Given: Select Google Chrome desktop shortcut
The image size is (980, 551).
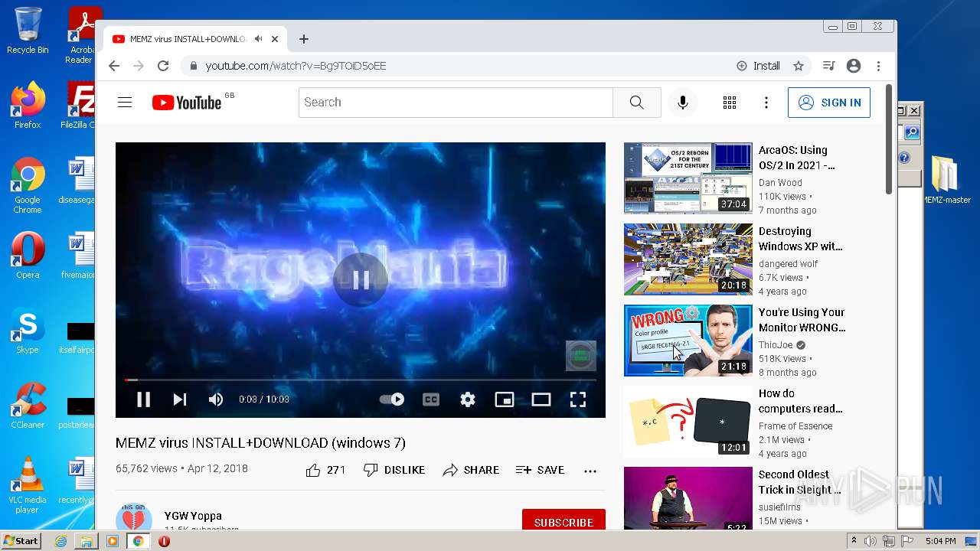Looking at the screenshot, I should point(28,185).
